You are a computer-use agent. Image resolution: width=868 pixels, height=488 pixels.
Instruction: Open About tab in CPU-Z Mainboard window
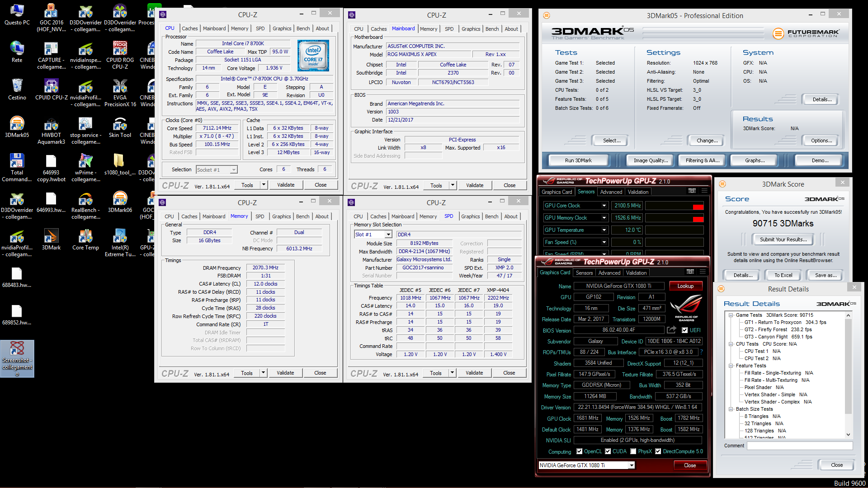coord(511,29)
